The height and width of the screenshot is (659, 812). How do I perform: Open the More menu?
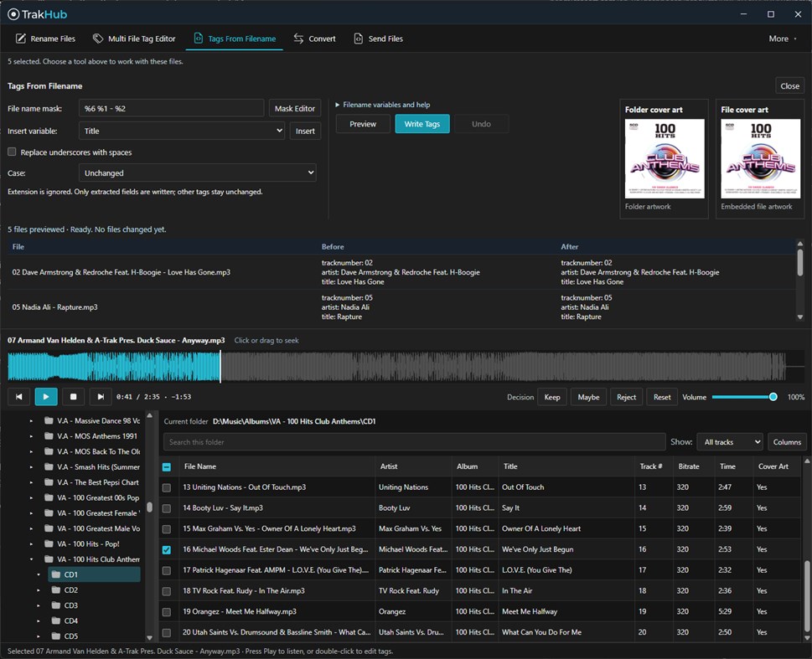click(x=783, y=39)
